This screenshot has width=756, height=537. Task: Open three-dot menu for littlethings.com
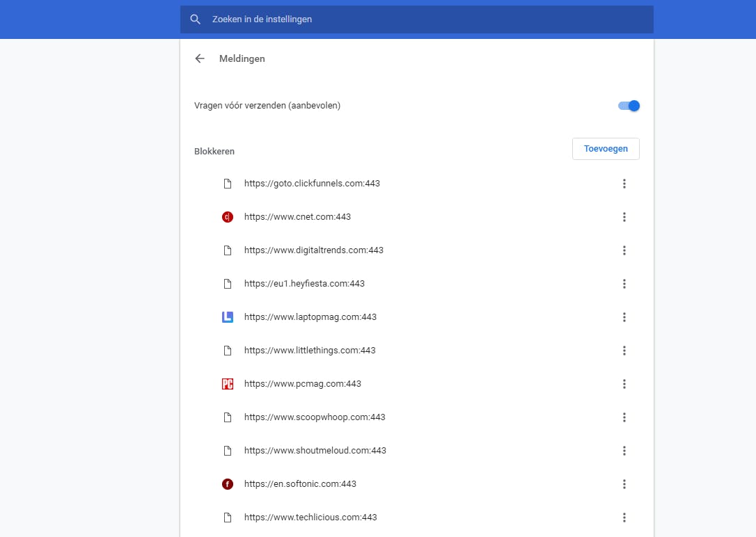coord(624,351)
